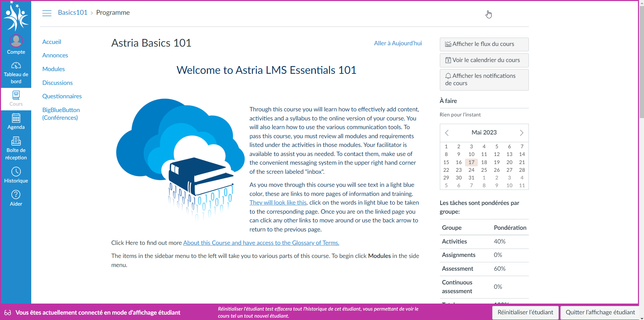Click the 'Activities' group row

tap(484, 242)
